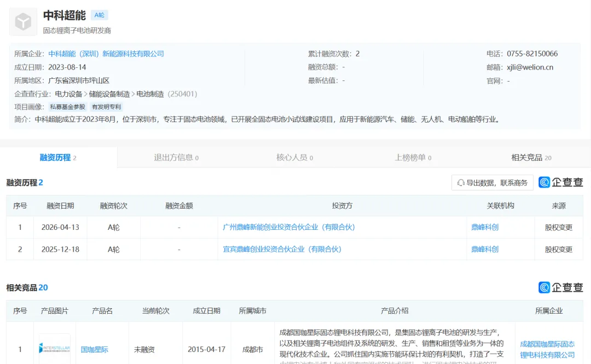Screen dimensions: 591x364
Task: Click the 未融资 cell for 国珈星际
Action: (x=144, y=350)
